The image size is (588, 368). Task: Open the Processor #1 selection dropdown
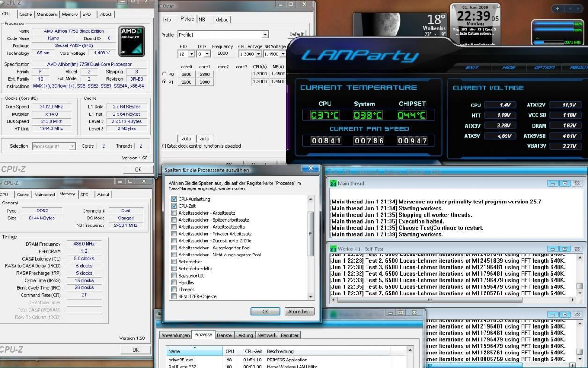coord(72,146)
